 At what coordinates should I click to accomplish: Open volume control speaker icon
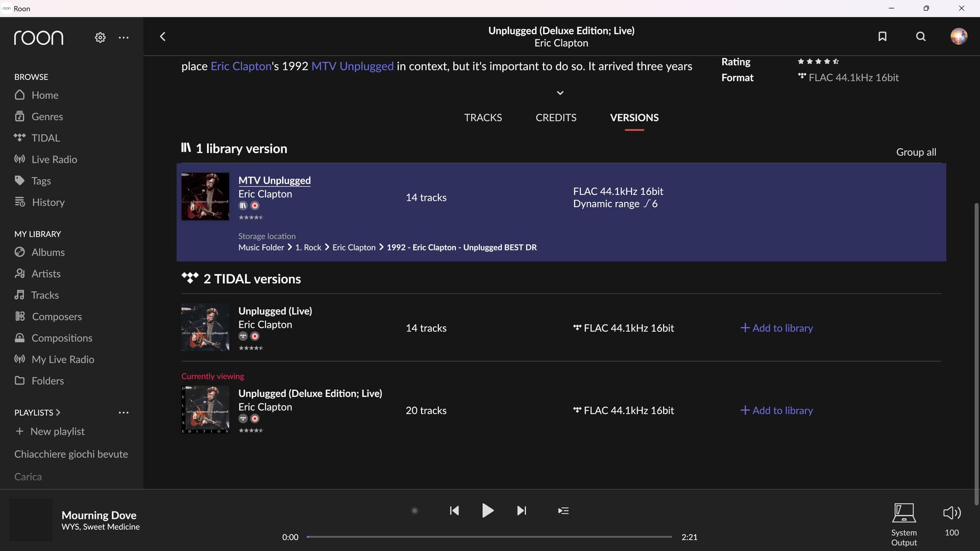click(x=952, y=513)
